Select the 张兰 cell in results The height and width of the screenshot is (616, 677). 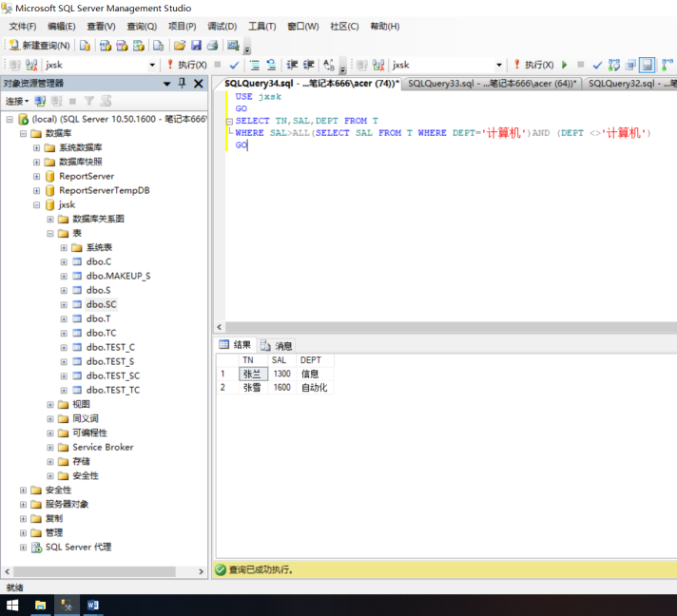pos(253,375)
